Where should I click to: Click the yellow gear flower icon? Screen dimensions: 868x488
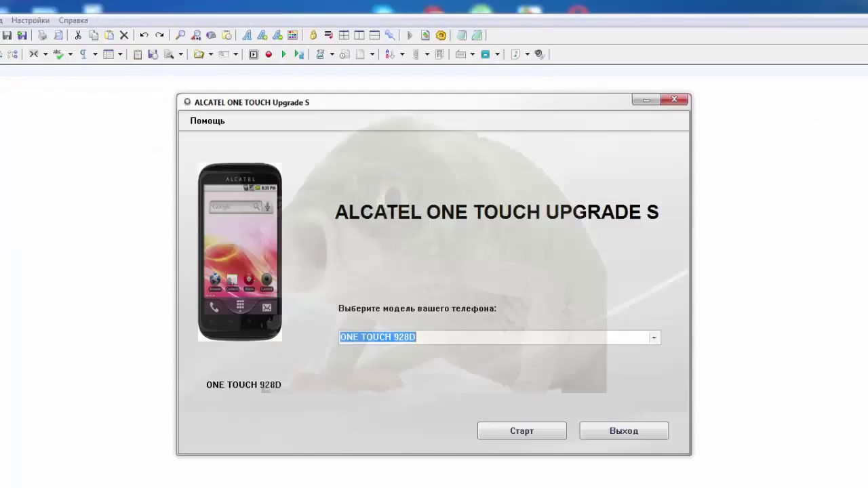(x=441, y=35)
